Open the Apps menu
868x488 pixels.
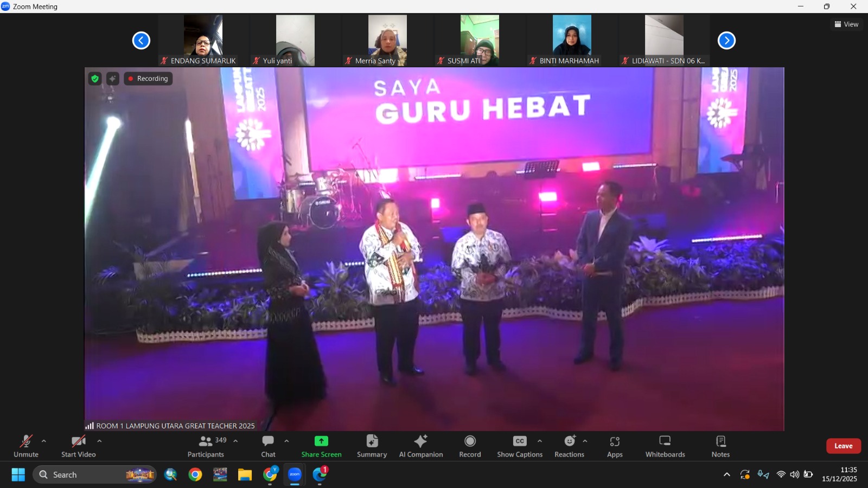point(615,446)
